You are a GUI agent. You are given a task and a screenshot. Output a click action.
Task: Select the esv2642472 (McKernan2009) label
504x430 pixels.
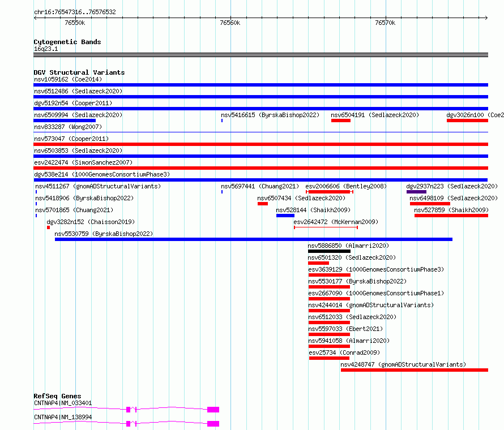336,222
